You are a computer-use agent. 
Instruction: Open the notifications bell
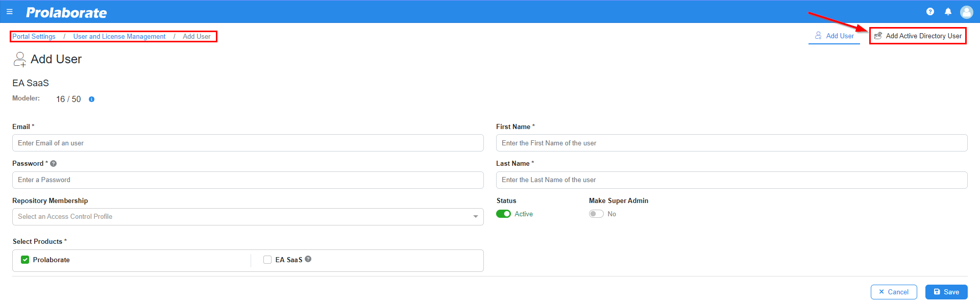[x=948, y=11]
